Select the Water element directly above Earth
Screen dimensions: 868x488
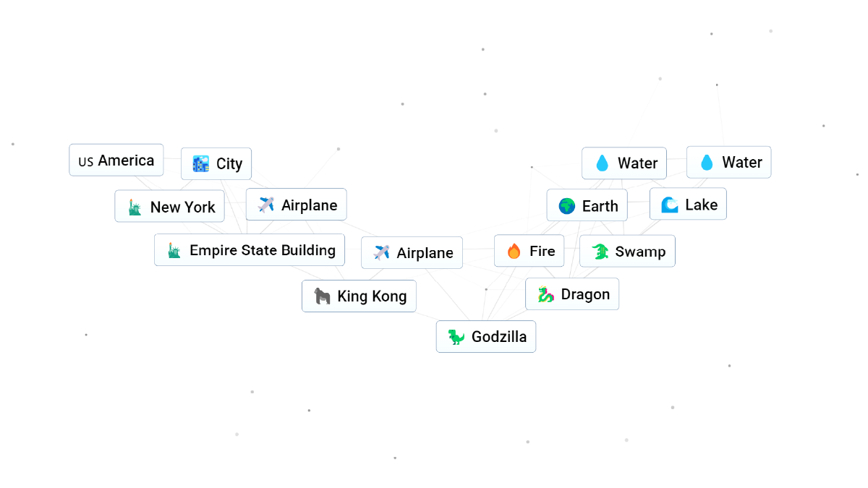[624, 163]
